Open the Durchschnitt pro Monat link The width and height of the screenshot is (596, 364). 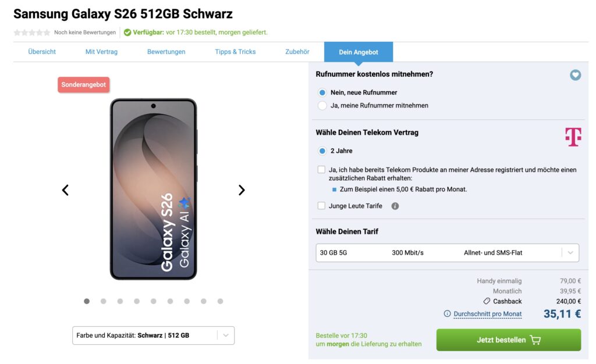coord(487,314)
